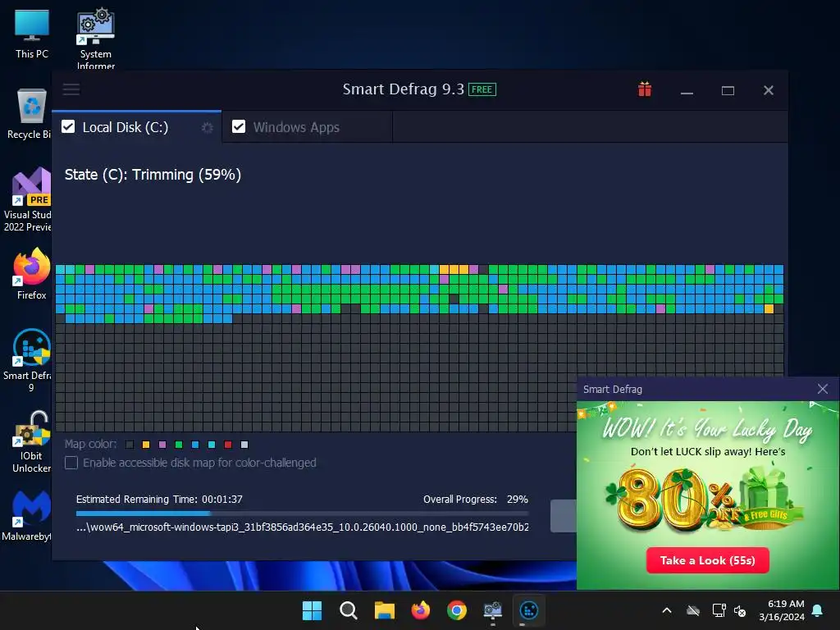Click the overall defrag progress bar
Screen dimensions: 840x630
point(302,514)
